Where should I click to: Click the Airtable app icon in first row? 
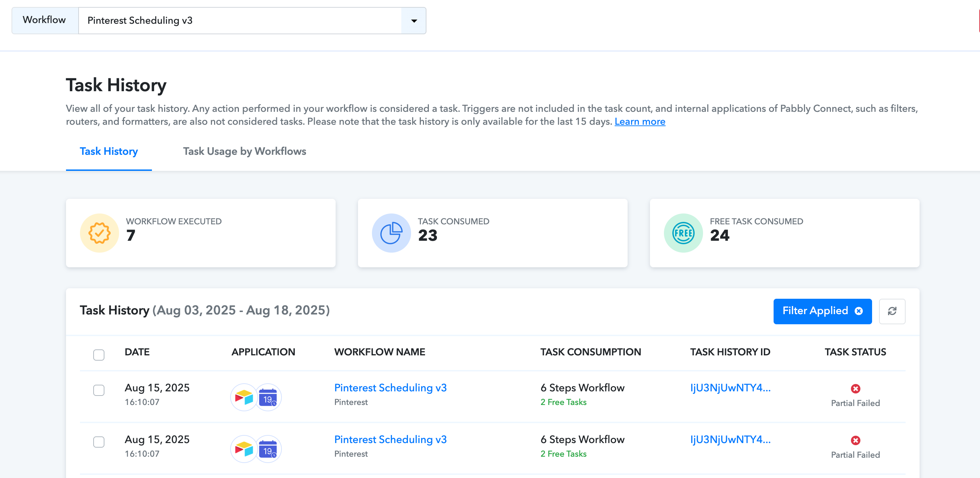pyautogui.click(x=244, y=397)
